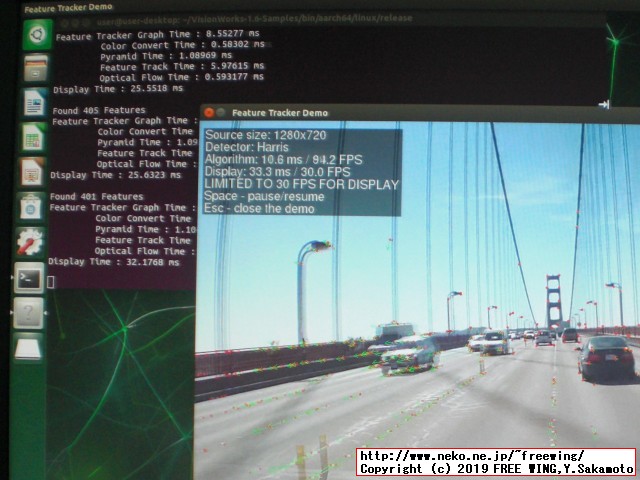This screenshot has height=480, width=640.
Task: Click the 'Detector: Harris' overlay line
Action: pyautogui.click(x=247, y=147)
